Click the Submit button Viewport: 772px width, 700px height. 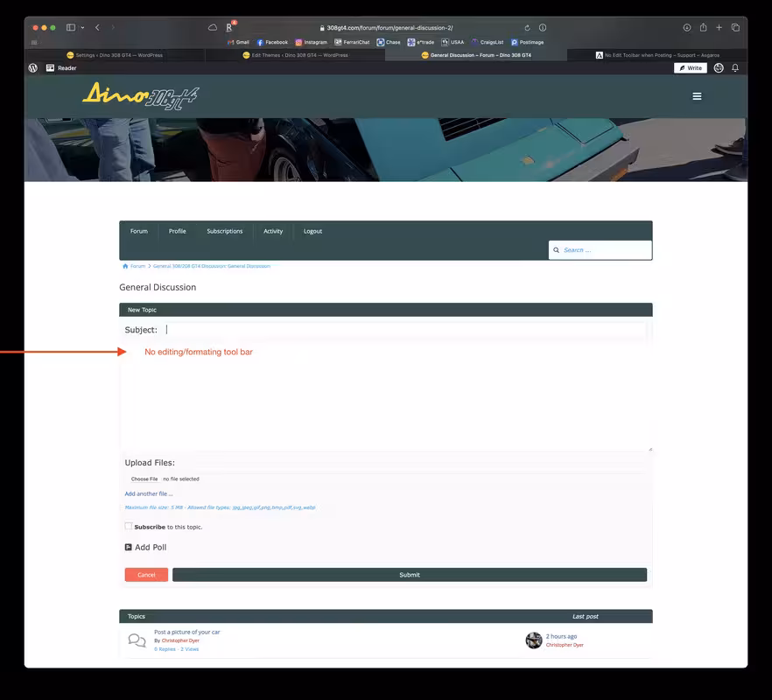tap(410, 575)
